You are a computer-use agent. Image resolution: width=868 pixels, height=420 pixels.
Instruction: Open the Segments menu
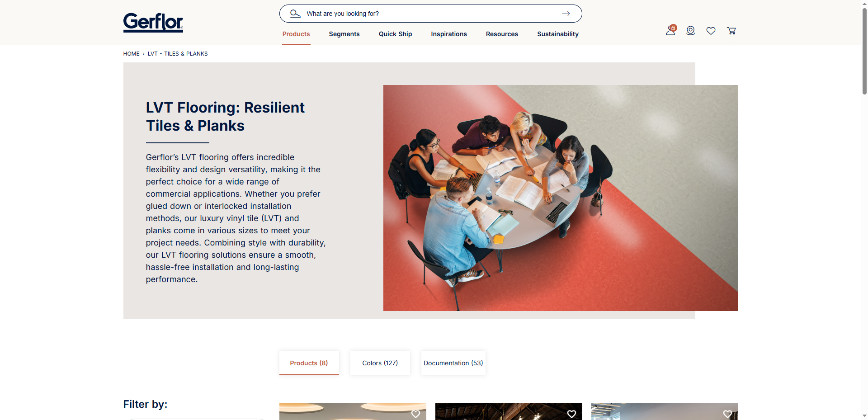[x=344, y=34]
